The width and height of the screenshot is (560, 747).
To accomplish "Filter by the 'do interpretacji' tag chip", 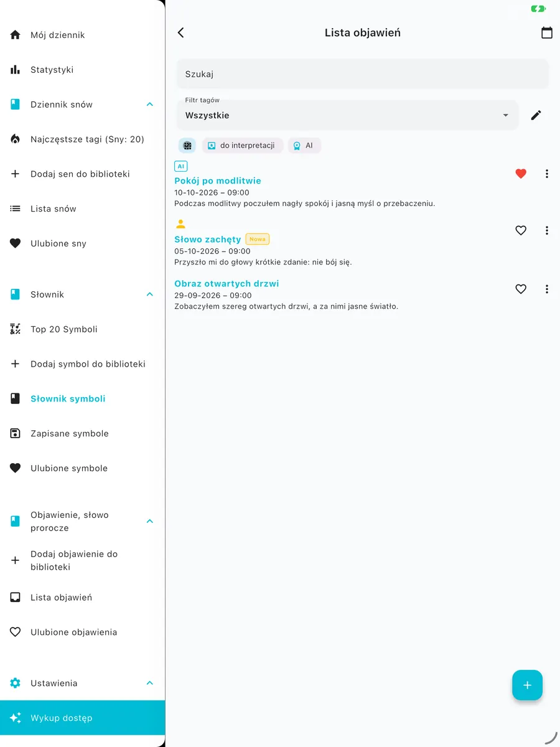I will click(x=242, y=146).
